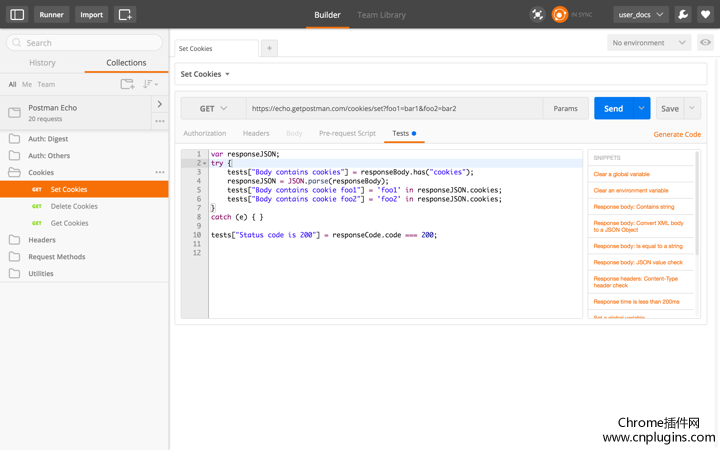Open the GET method dropdown

[214, 108]
